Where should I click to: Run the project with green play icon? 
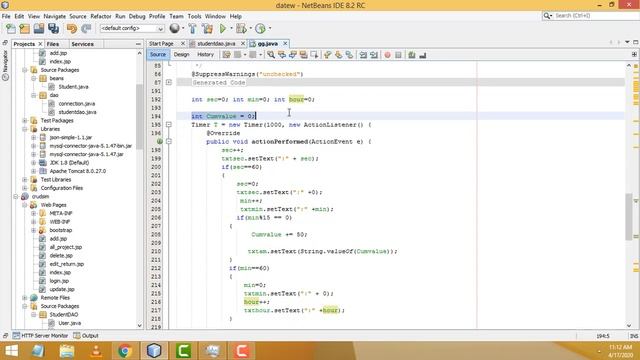point(223,28)
